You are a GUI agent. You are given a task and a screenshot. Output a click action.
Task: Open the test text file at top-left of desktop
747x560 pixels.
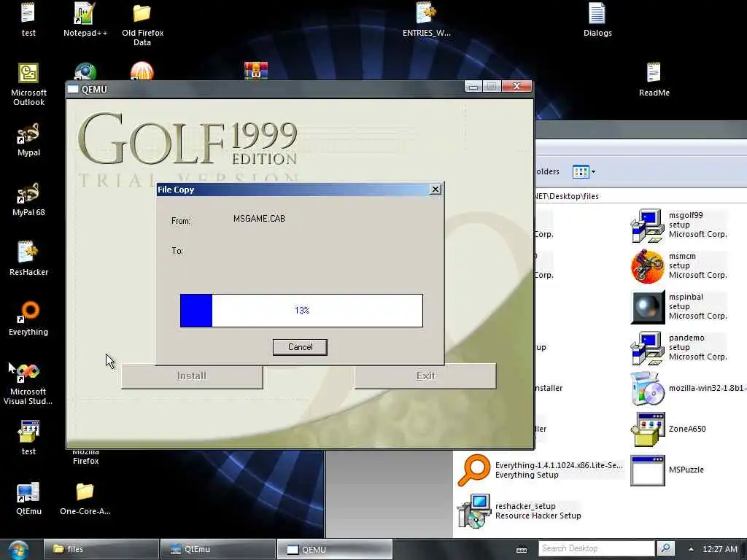click(x=28, y=20)
